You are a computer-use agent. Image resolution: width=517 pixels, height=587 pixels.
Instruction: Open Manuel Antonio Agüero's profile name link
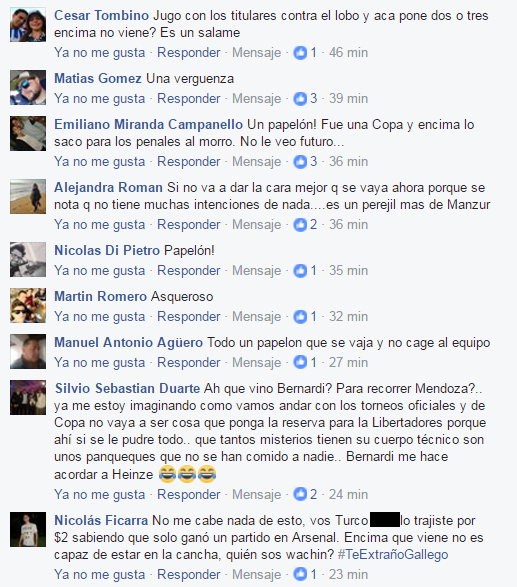point(128,343)
